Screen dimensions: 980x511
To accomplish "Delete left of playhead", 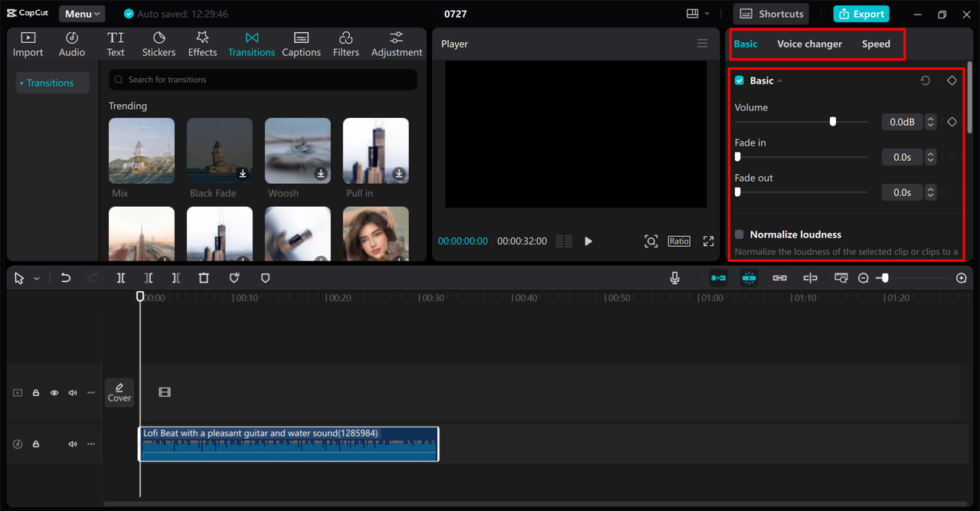I will coord(149,278).
